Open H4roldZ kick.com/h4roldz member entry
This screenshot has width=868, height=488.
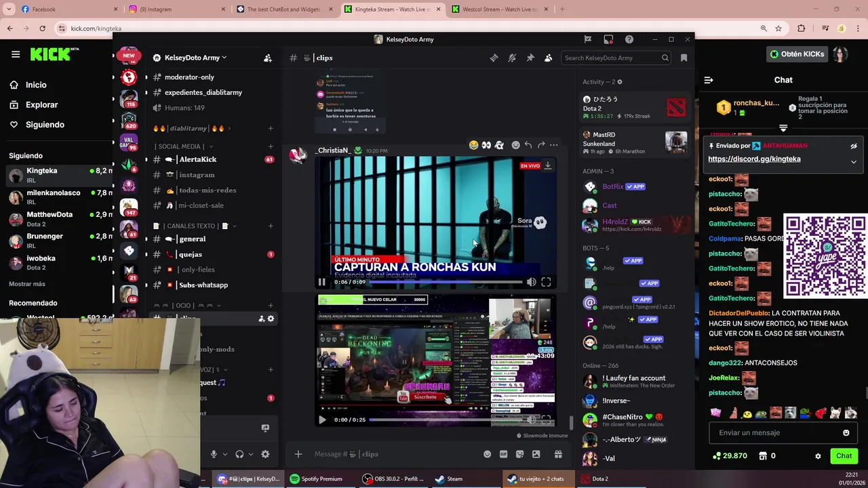pyautogui.click(x=635, y=225)
